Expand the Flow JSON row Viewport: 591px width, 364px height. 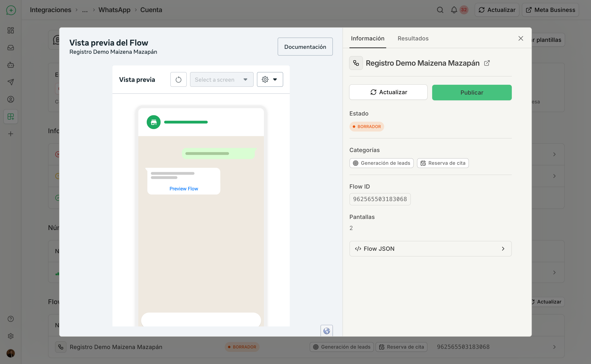point(431,249)
